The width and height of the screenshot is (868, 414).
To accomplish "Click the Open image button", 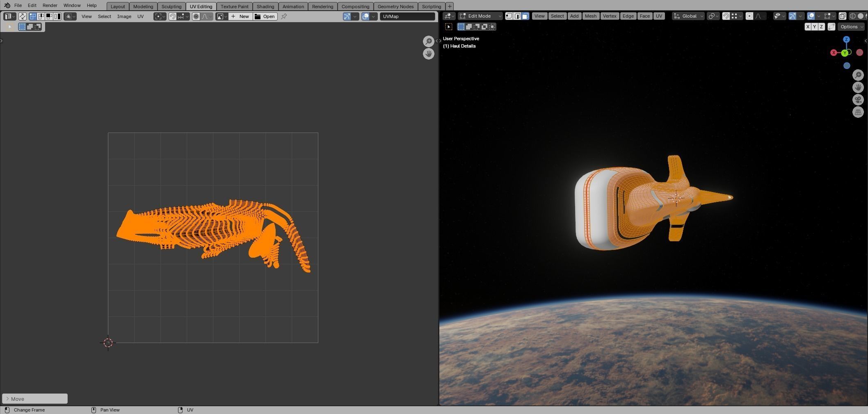I will [x=265, y=16].
